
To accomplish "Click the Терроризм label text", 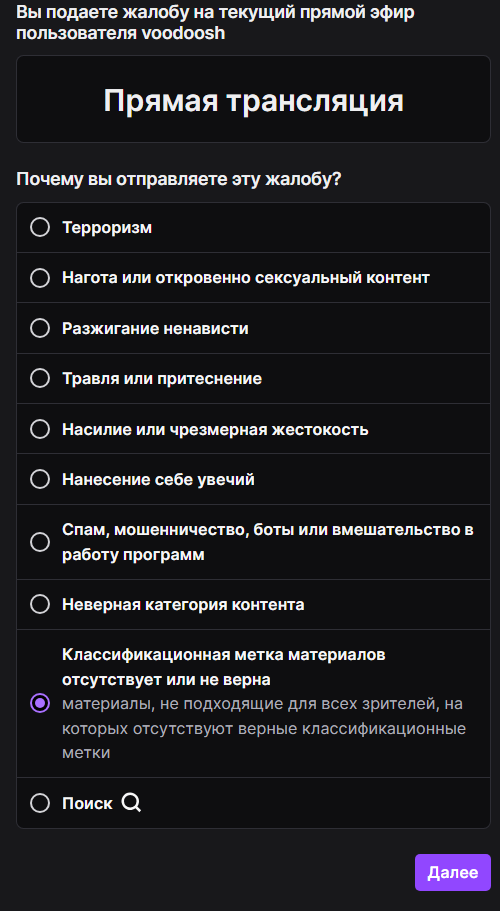I will [107, 228].
